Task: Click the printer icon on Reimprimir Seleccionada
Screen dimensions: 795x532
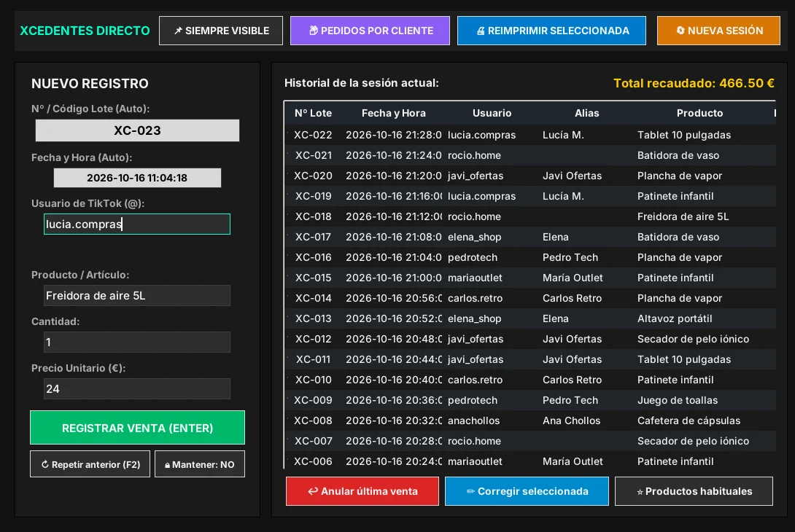Action: tap(481, 31)
